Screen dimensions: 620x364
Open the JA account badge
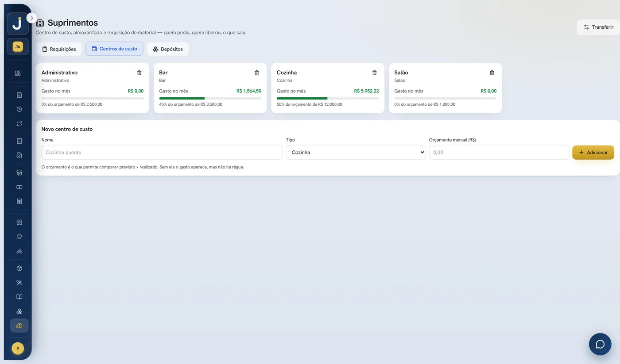click(x=18, y=46)
